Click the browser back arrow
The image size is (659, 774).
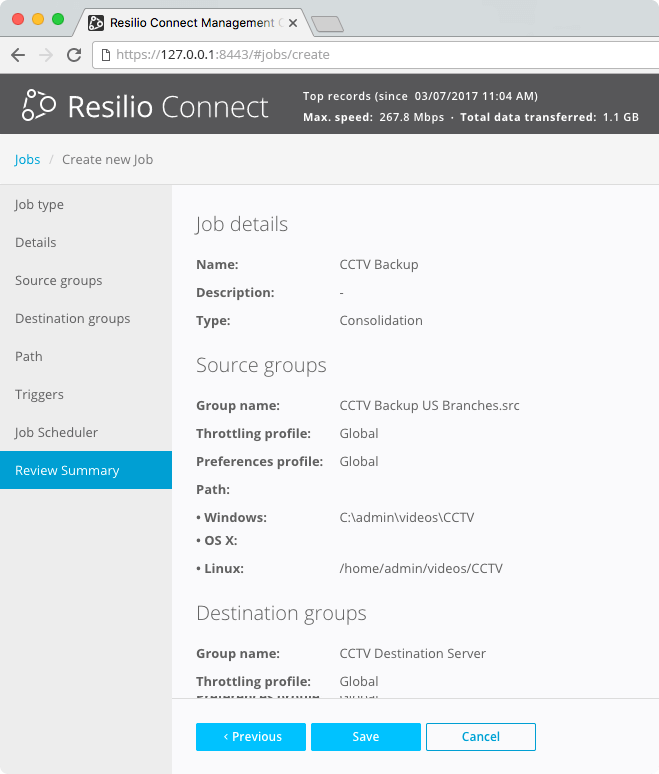pyautogui.click(x=18, y=55)
